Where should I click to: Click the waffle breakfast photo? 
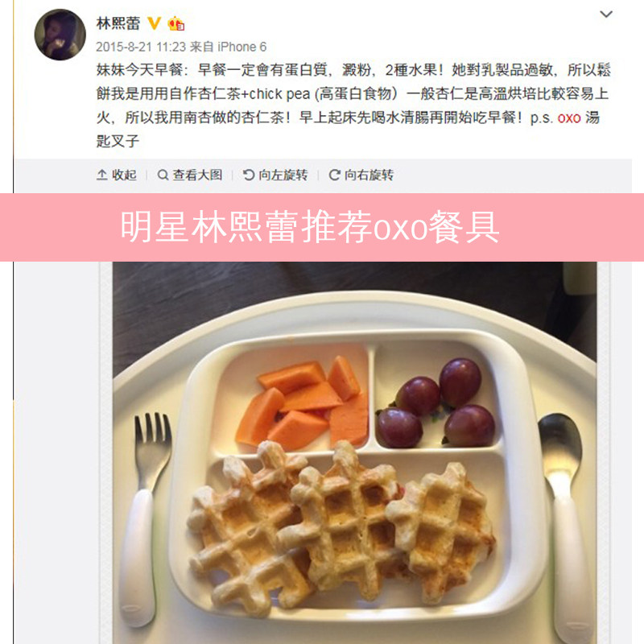[x=355, y=452]
